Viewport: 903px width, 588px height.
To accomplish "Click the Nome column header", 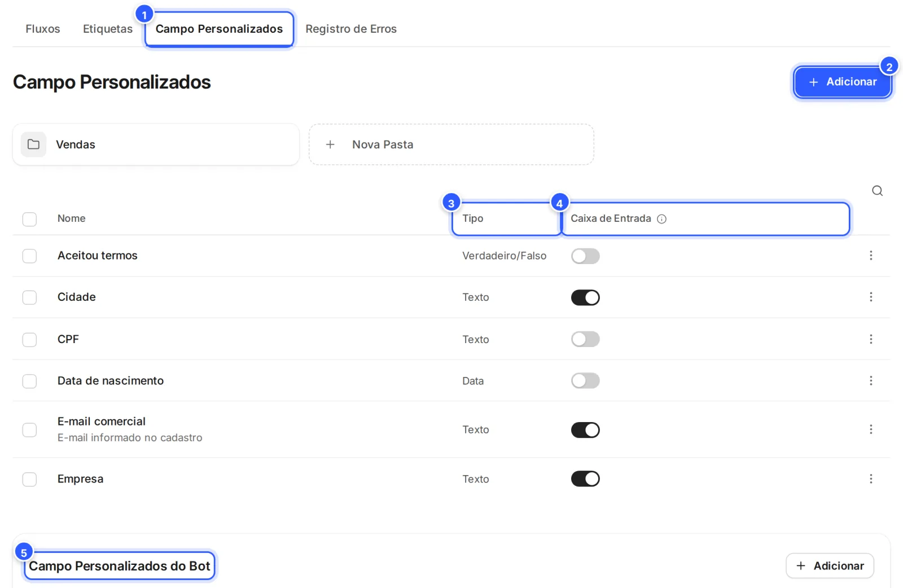I will tap(72, 218).
